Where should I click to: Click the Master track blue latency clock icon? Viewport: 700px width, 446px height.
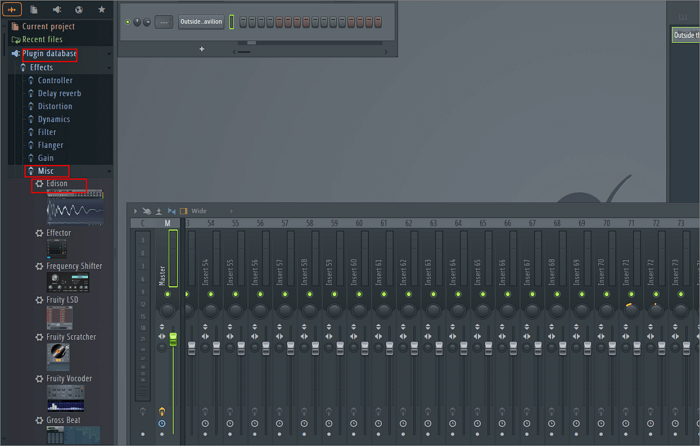(x=162, y=423)
